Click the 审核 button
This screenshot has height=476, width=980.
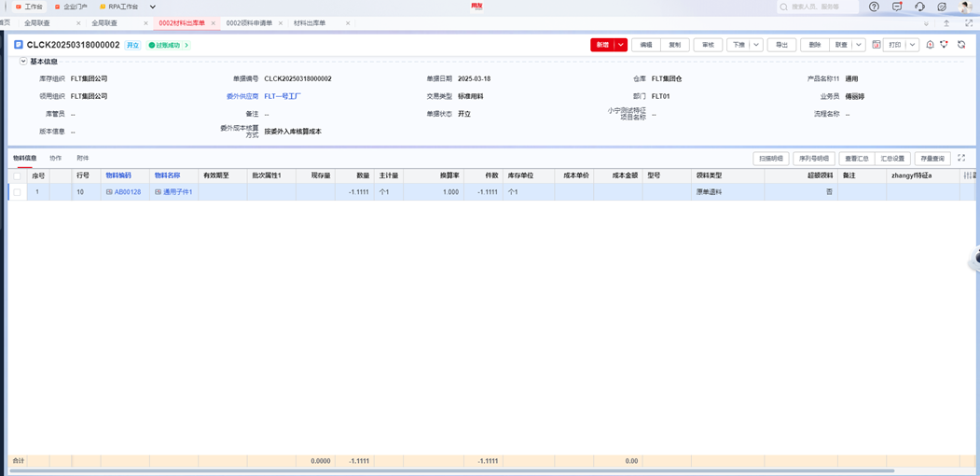coord(708,45)
